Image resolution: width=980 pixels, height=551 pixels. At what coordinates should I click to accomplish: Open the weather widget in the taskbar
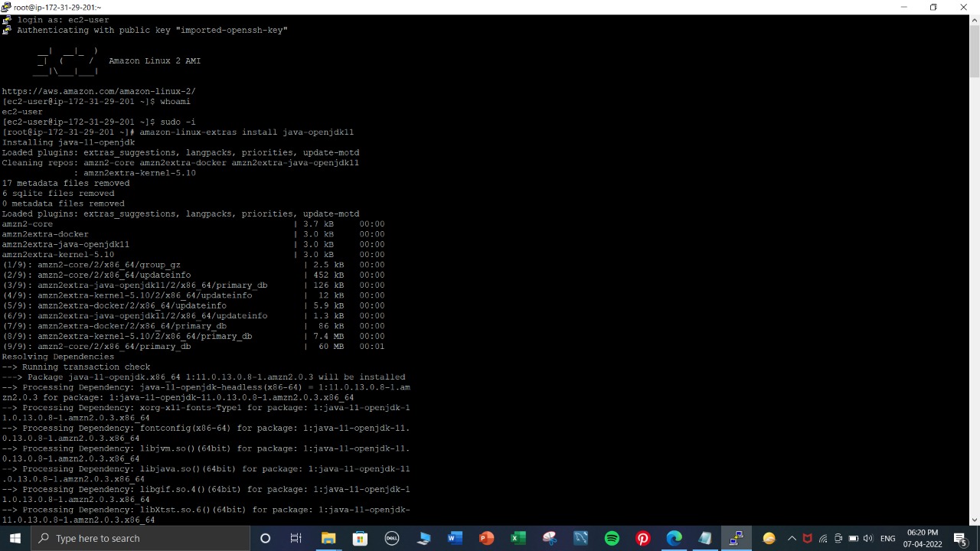tap(769, 538)
